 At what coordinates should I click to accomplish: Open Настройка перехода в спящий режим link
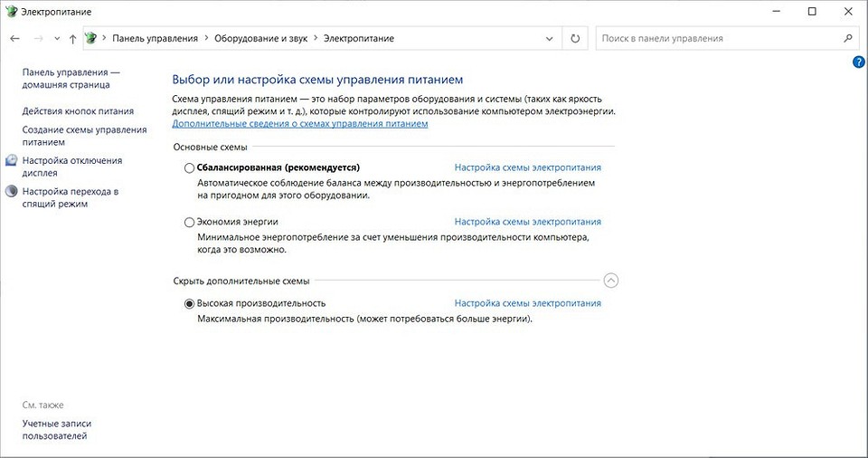71,197
